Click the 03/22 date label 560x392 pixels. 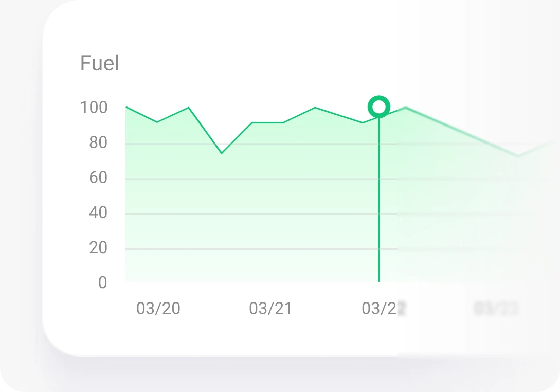pos(384,308)
